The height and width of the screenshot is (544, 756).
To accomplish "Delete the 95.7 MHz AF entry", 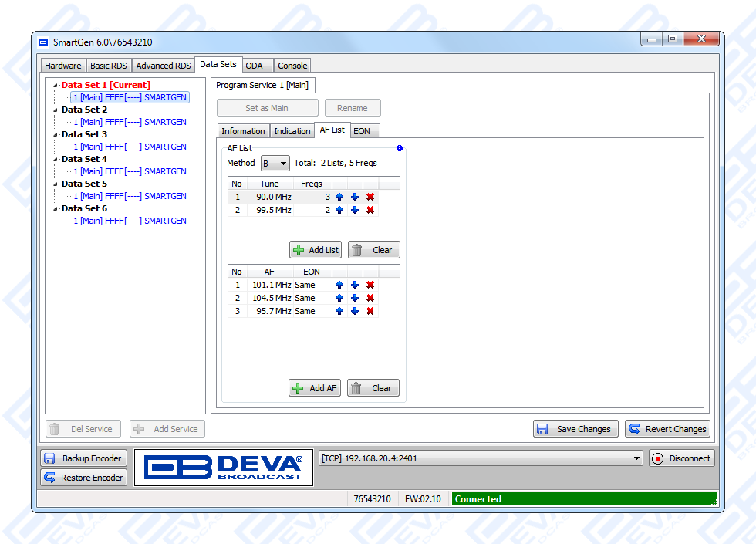I will pos(370,311).
